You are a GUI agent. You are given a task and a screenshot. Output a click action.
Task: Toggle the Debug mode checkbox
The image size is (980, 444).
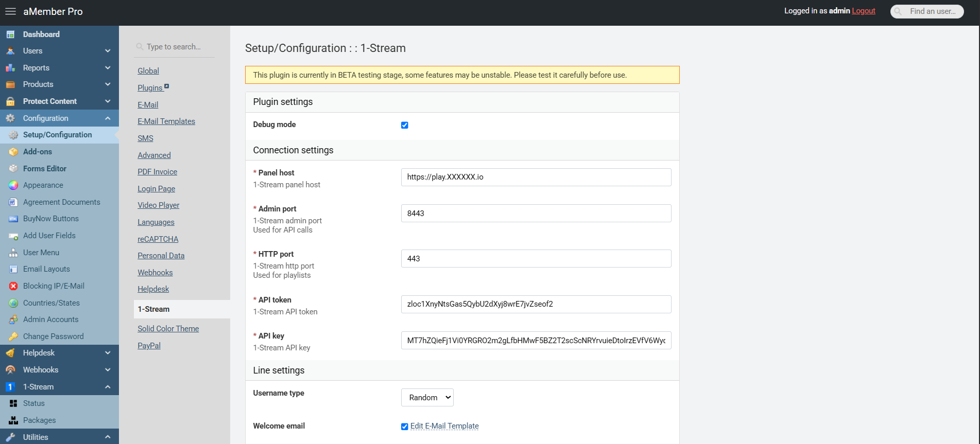[405, 125]
